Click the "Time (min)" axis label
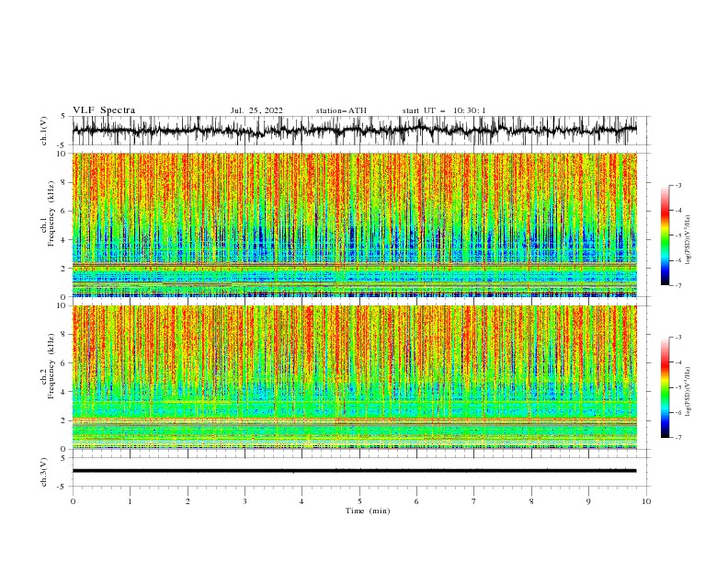This screenshot has height=563, width=728. (368, 511)
